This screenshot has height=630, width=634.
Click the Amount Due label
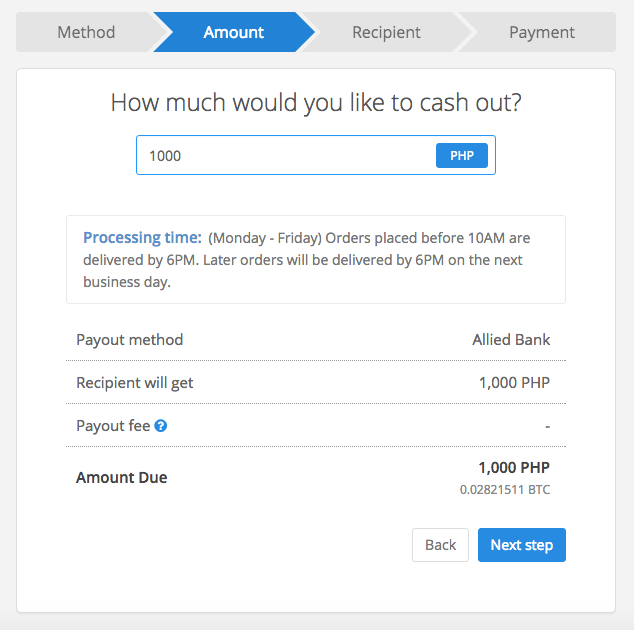point(121,478)
